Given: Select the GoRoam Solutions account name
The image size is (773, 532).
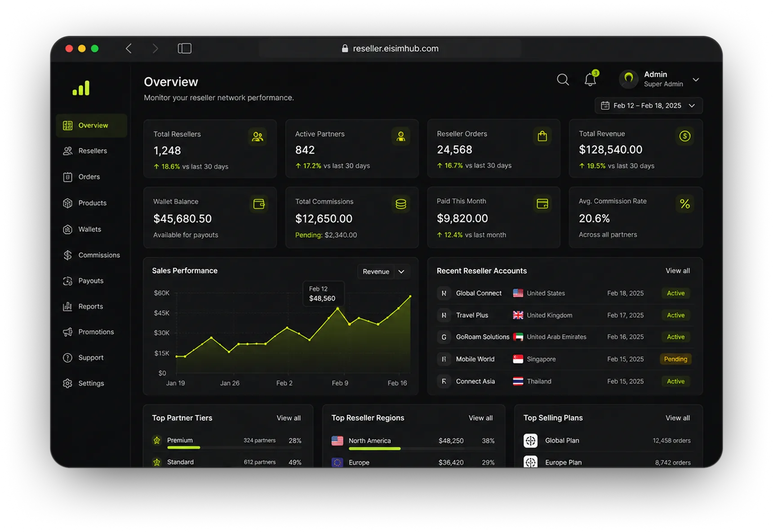Looking at the screenshot, I should pyautogui.click(x=483, y=337).
